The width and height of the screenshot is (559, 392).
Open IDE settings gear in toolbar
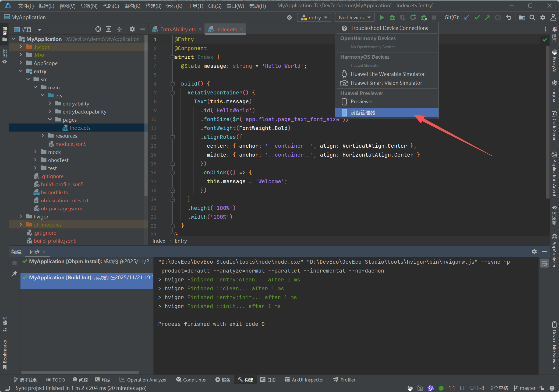point(543,17)
